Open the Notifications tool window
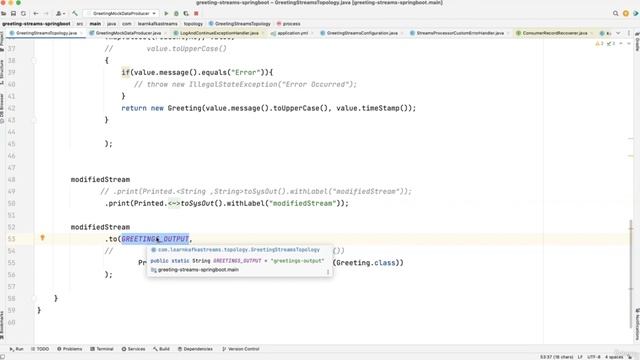Viewport: 640px width, 360px height. [x=637, y=324]
